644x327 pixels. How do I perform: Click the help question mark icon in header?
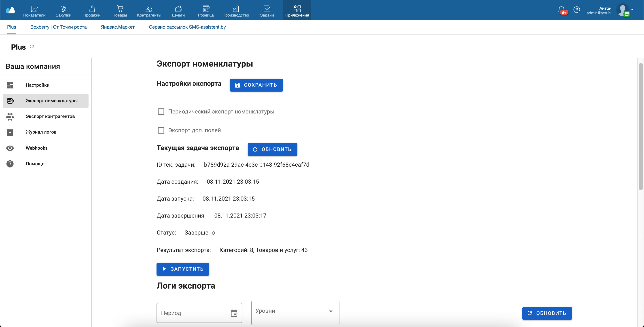tap(576, 9)
